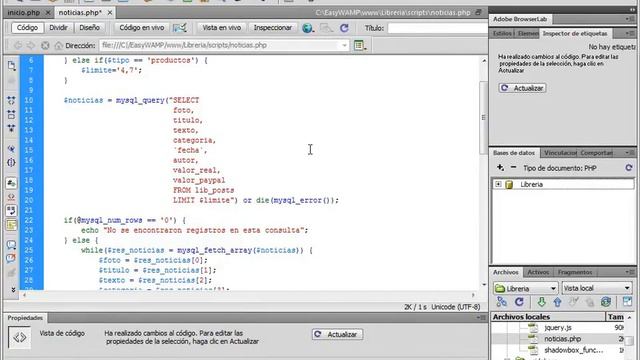Click the Título input field
Viewport: 640px width, 360px height.
(x=437, y=28)
